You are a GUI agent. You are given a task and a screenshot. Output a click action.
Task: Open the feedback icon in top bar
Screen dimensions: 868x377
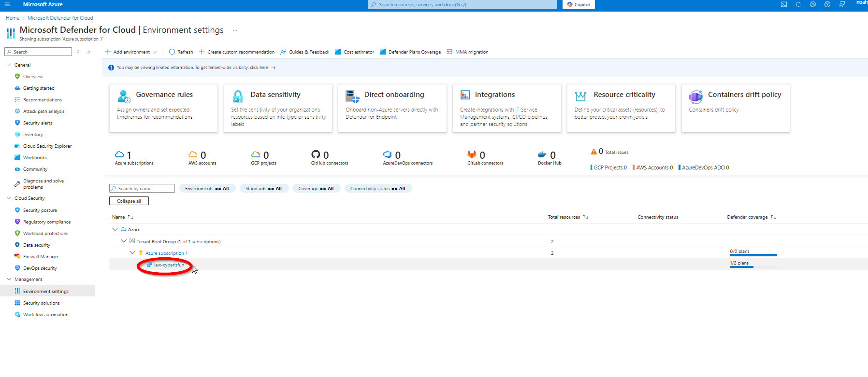842,4
